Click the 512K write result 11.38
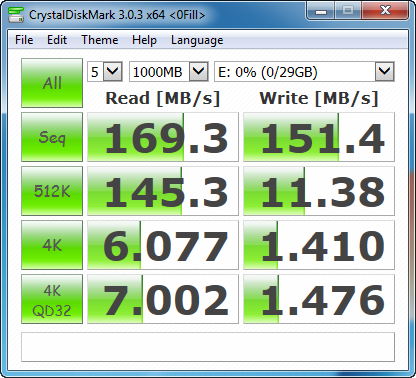Image resolution: width=416 pixels, height=378 pixels. point(319,191)
